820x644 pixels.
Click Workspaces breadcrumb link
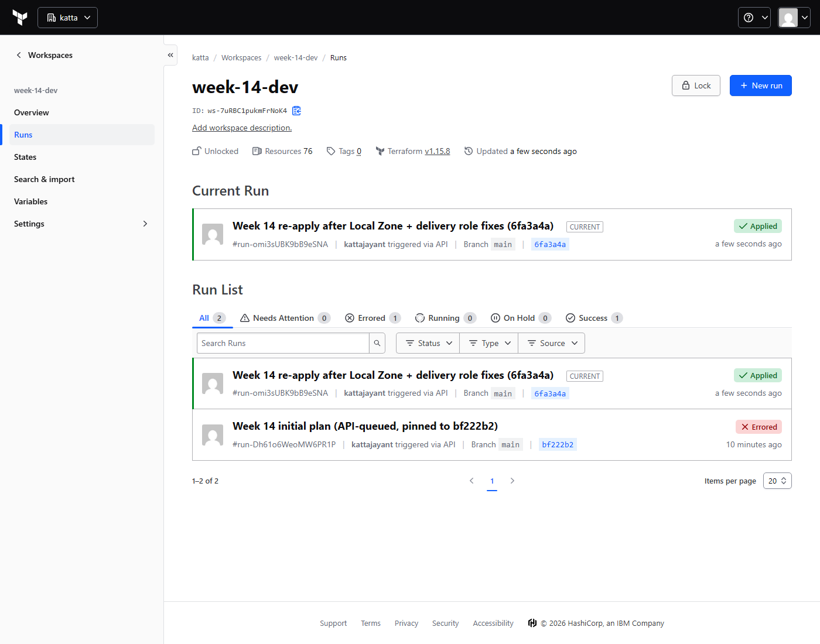coord(241,57)
